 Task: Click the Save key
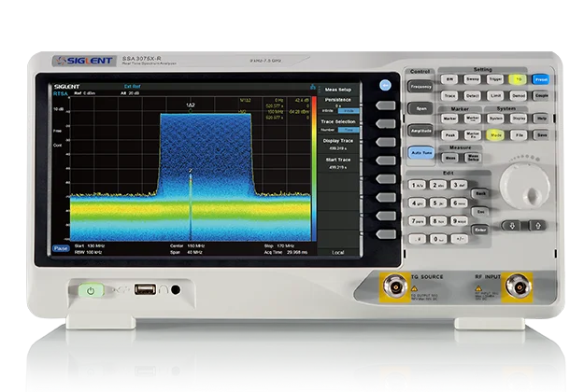[x=542, y=135]
